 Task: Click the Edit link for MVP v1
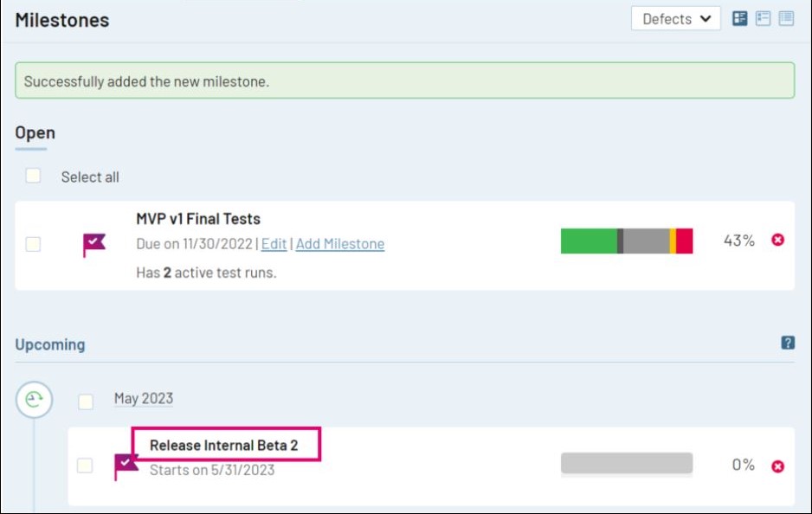pos(274,244)
